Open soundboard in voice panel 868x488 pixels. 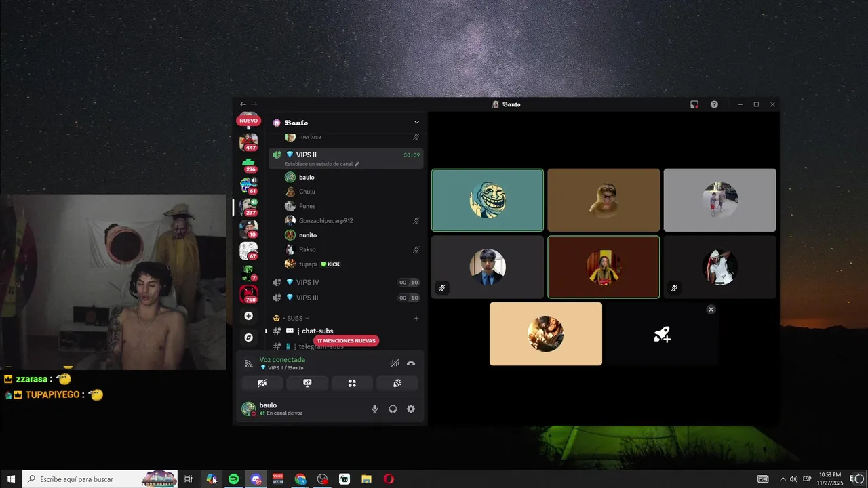(397, 383)
